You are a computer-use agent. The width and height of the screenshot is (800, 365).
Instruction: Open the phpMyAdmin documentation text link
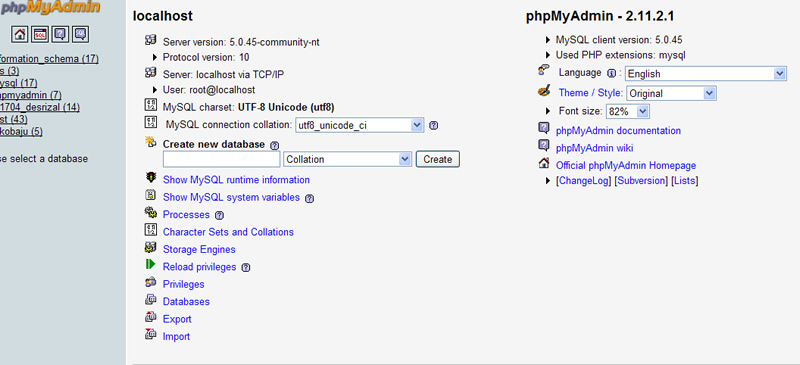[x=618, y=131]
